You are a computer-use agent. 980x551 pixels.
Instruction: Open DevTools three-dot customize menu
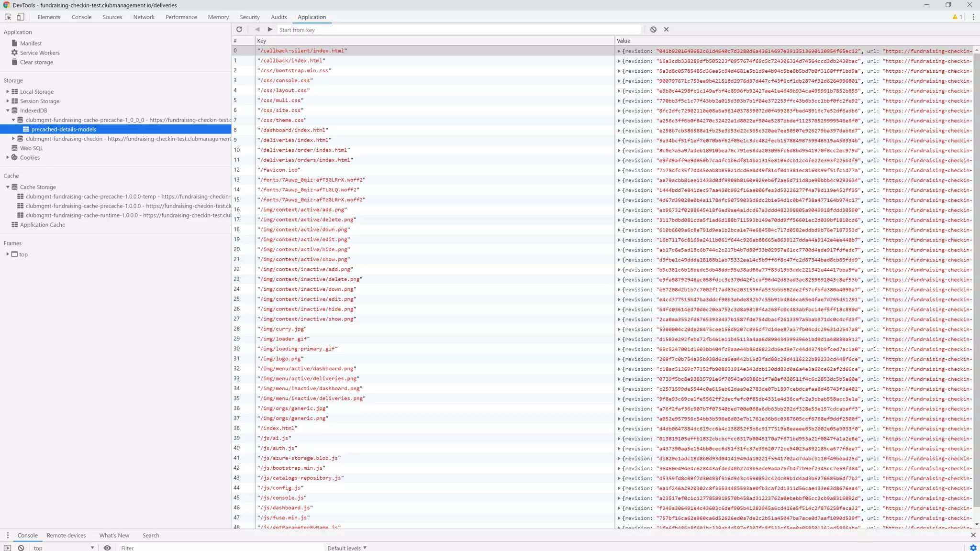(x=973, y=17)
